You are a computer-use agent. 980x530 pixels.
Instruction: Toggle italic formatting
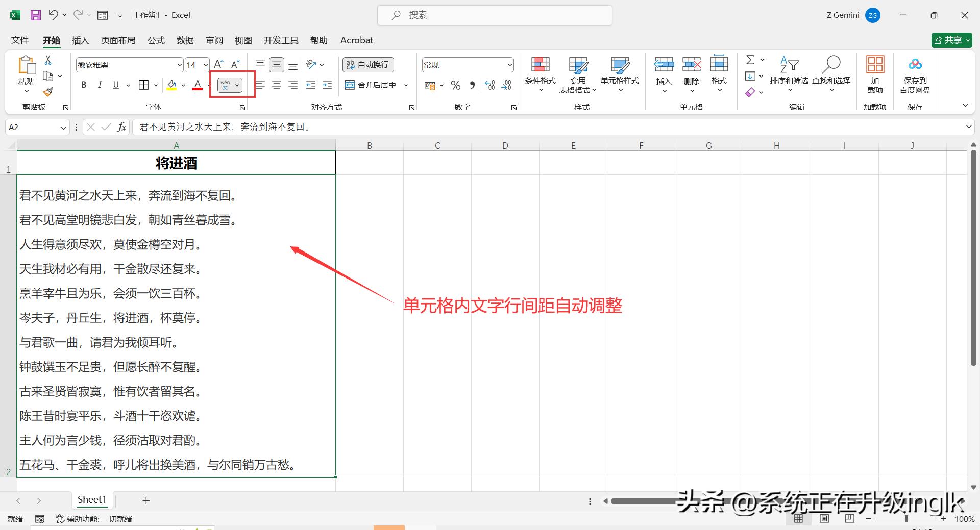click(100, 85)
